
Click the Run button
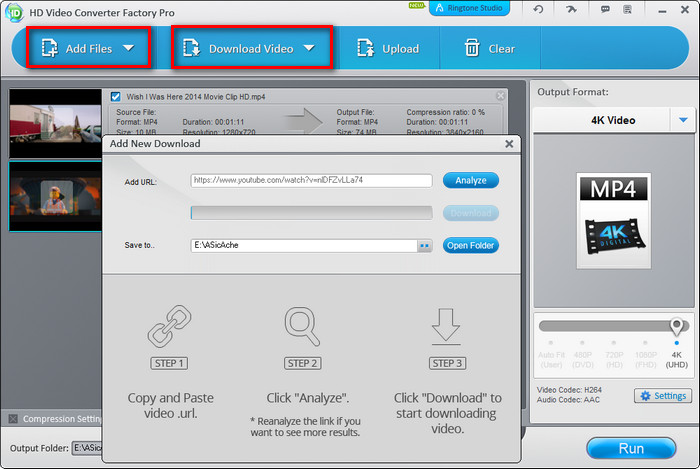click(631, 448)
